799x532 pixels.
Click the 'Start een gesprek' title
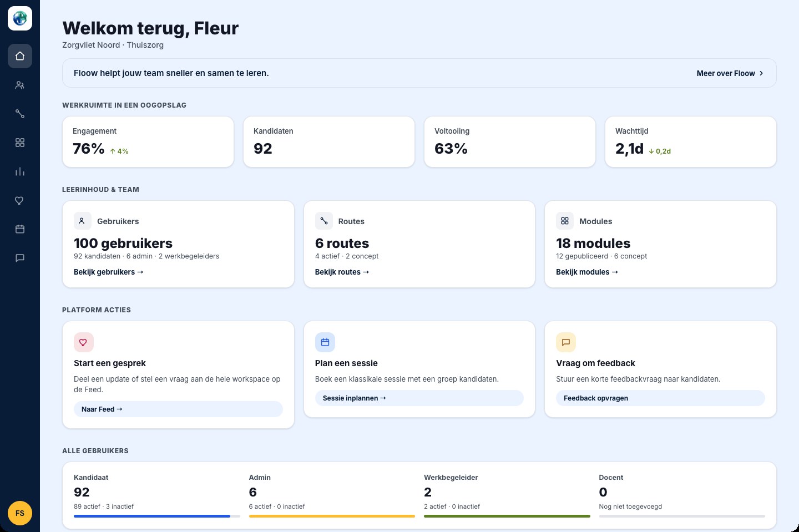110,363
